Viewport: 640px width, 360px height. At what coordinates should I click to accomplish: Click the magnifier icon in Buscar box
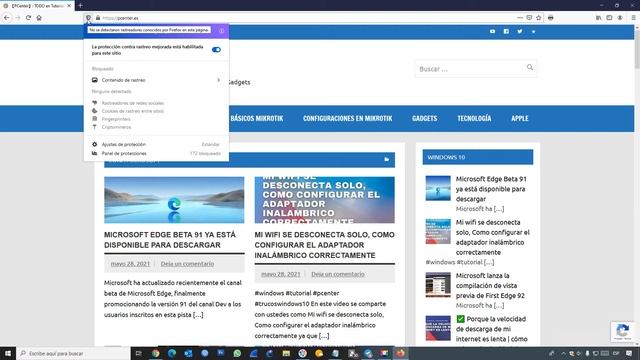pyautogui.click(x=530, y=67)
